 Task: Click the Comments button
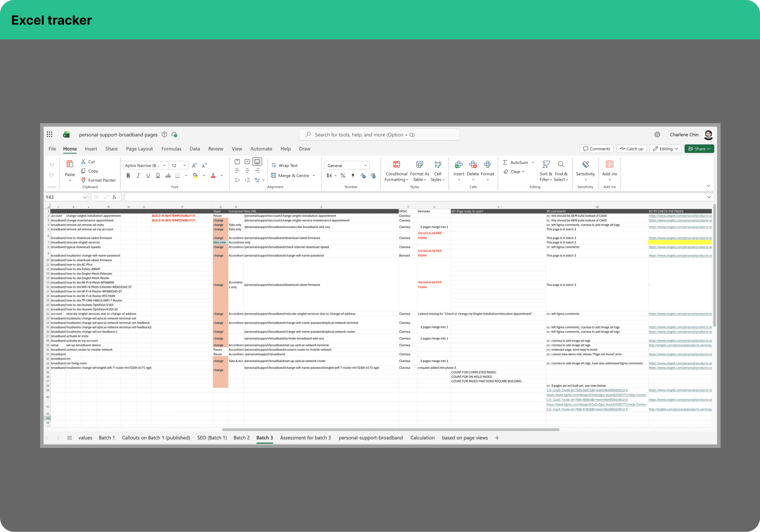596,149
